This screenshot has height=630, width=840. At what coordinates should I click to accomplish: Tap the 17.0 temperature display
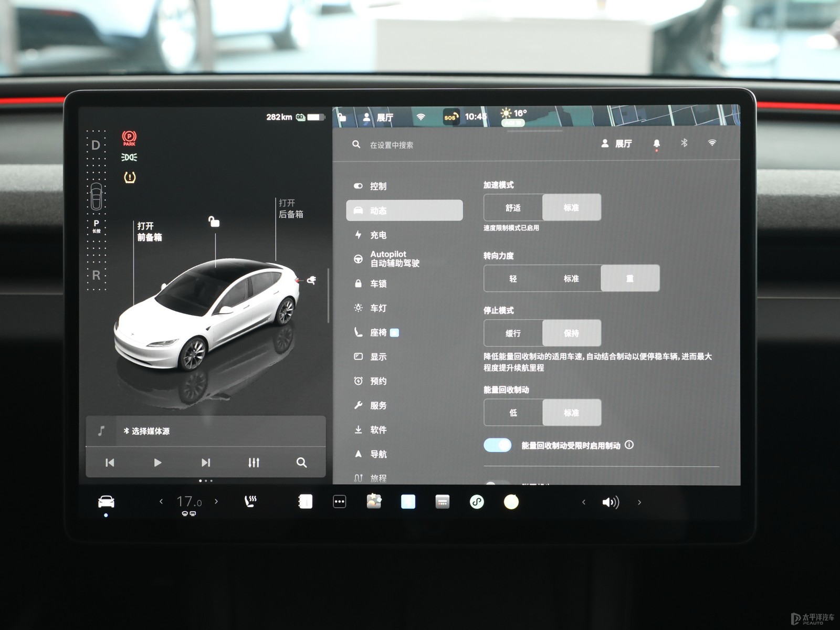point(189,502)
